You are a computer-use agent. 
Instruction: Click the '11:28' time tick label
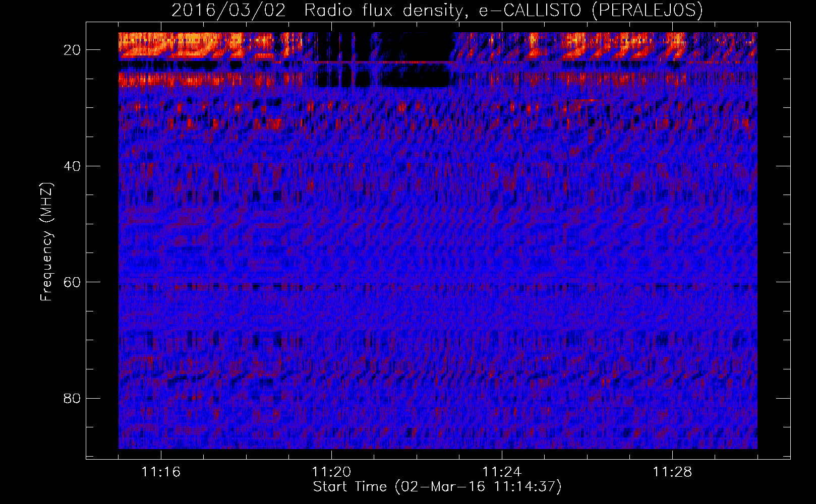(x=672, y=472)
